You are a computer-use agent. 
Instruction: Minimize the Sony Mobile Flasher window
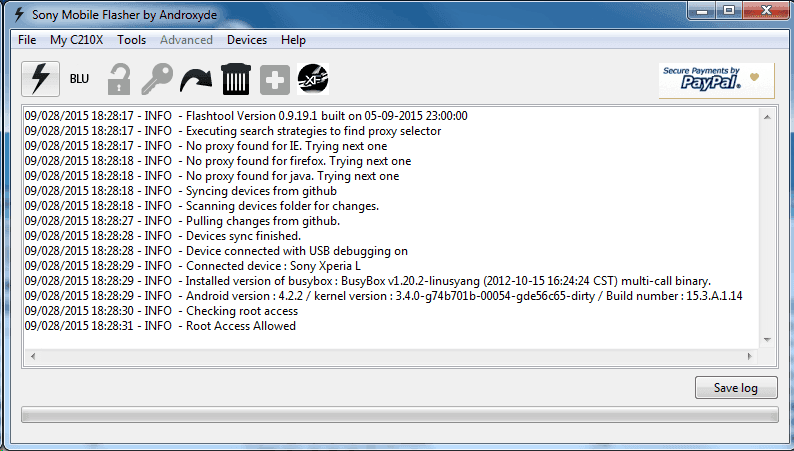tap(702, 11)
